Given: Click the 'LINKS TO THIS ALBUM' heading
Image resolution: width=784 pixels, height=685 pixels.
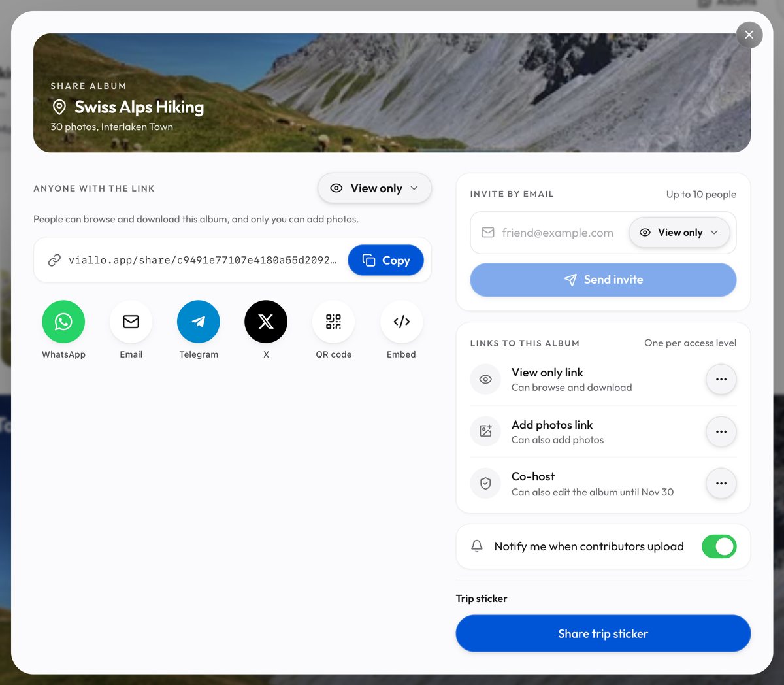Looking at the screenshot, I should point(525,343).
